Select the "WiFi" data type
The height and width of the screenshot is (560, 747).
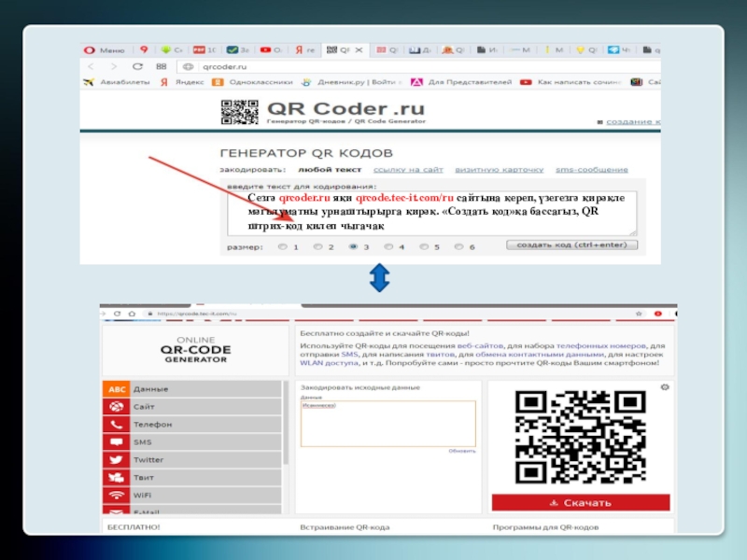(192, 495)
